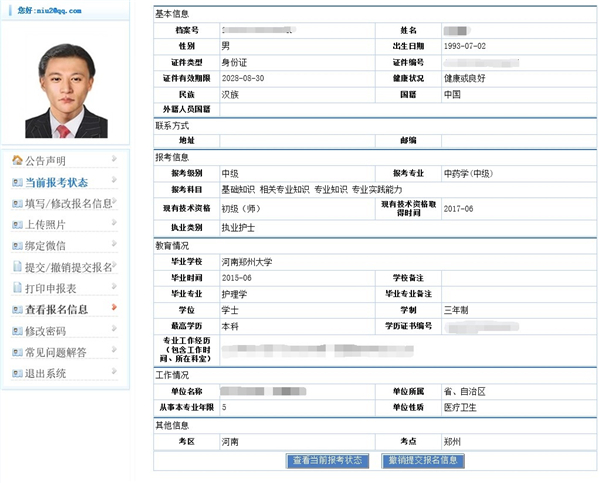Click the card icon beside 上传照片

[17, 225]
